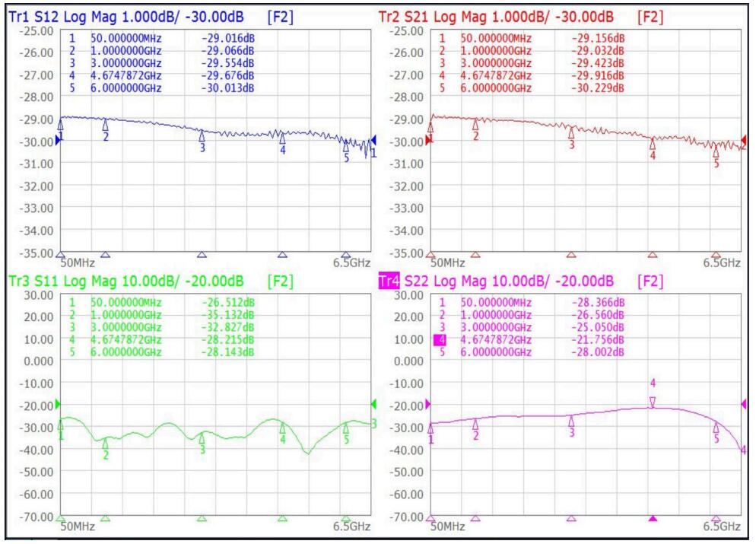Screen dimensions: 756x544
Task: Click marker 3 on the blue S12 trace
Action: coord(202,137)
